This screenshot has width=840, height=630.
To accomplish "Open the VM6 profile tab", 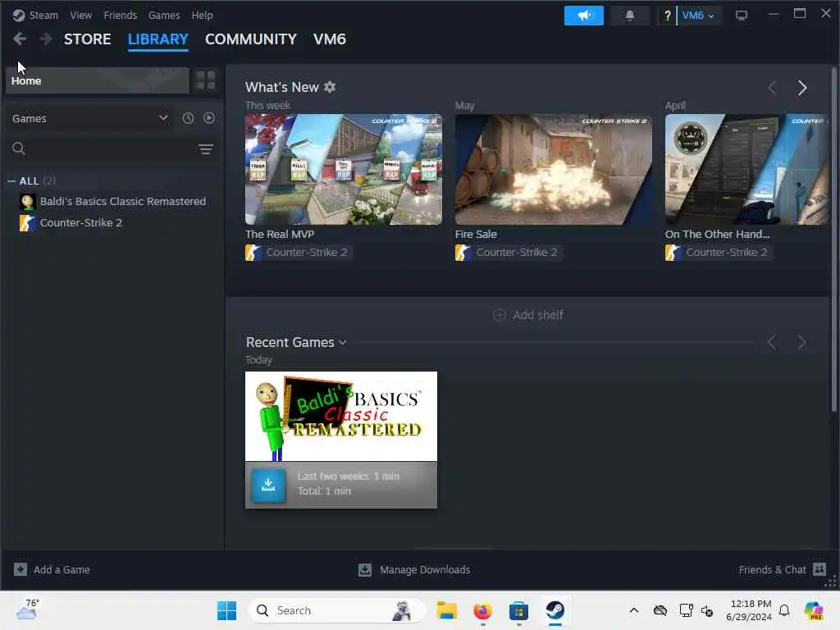I will [x=330, y=39].
